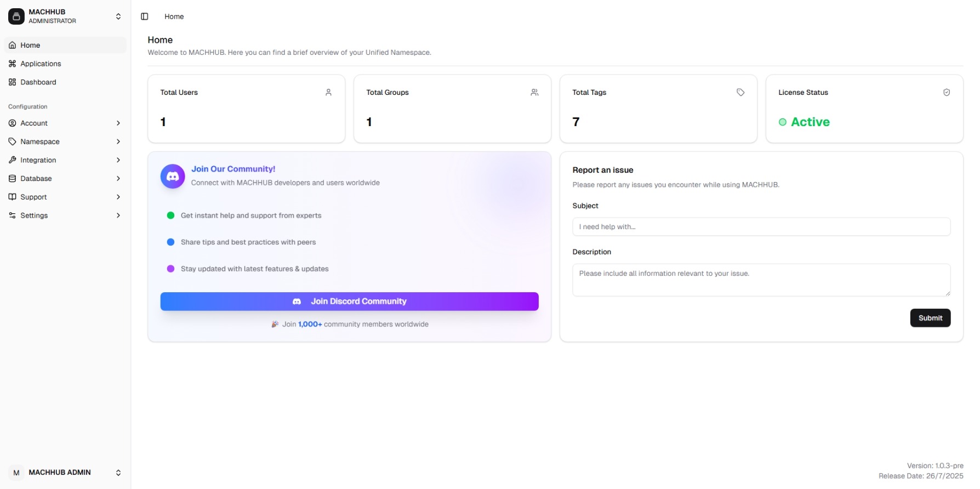Image resolution: width=980 pixels, height=489 pixels.
Task: Click the Total Users card
Action: (247, 109)
